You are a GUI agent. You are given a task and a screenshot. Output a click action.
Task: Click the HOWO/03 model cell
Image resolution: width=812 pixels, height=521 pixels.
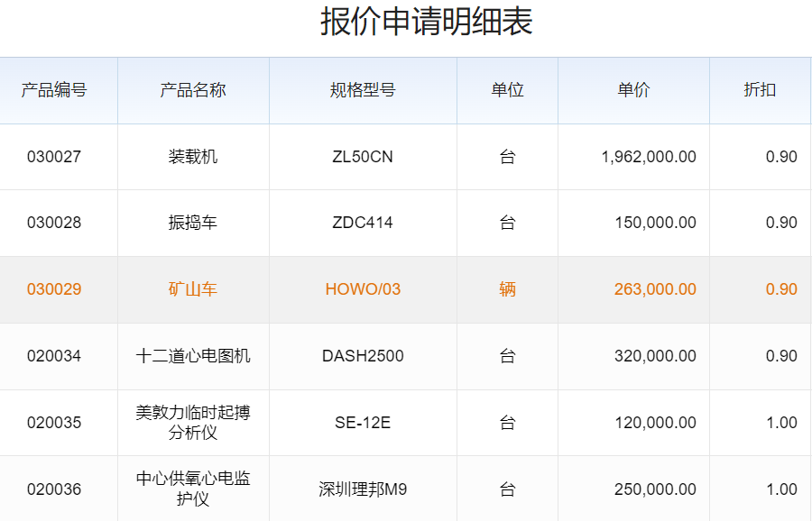tap(363, 289)
